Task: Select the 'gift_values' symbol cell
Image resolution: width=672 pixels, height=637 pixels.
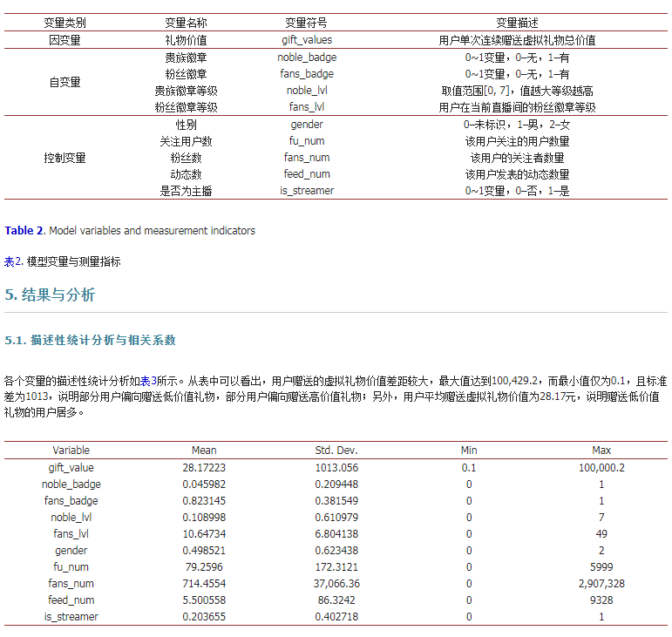Action: (x=307, y=40)
